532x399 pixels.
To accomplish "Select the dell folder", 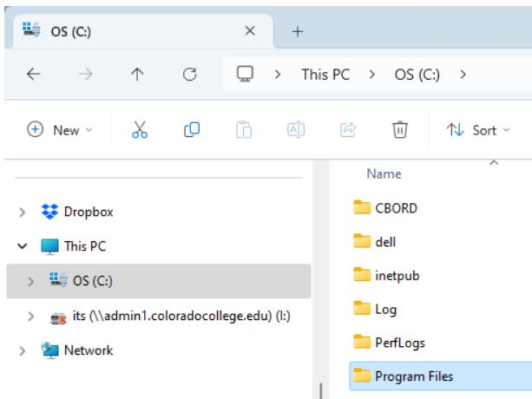I will click(385, 242).
